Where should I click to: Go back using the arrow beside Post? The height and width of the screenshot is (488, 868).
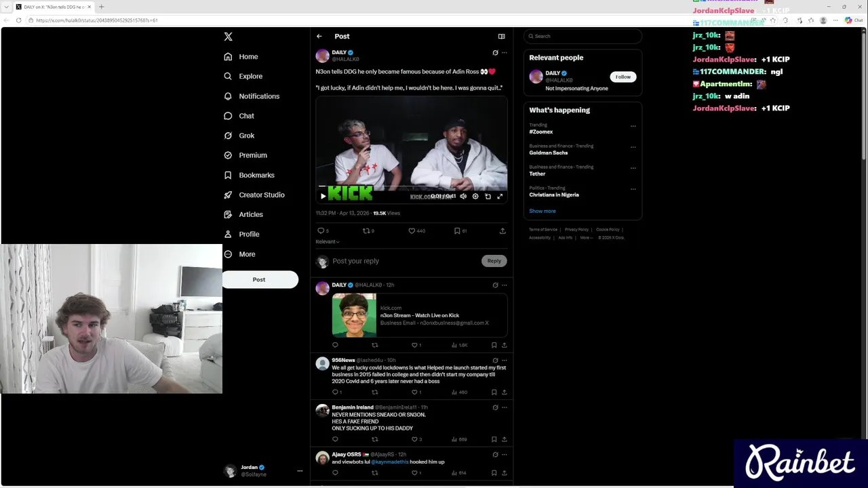coord(319,37)
